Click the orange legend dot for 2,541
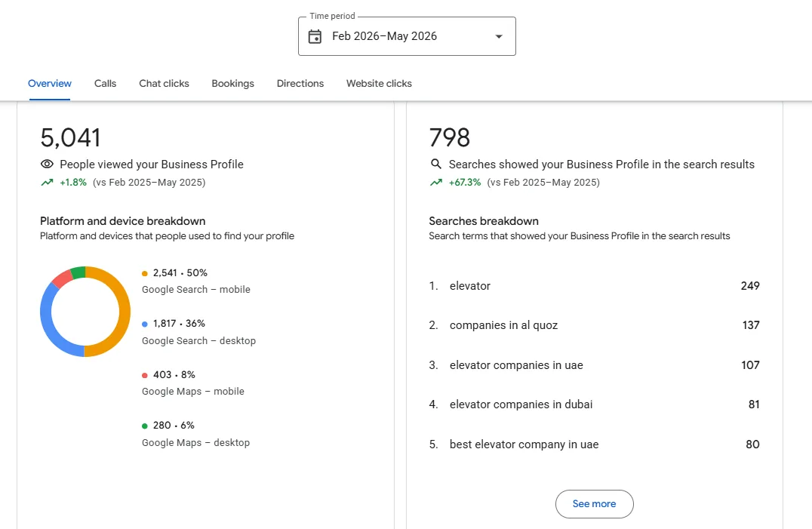 pyautogui.click(x=144, y=273)
